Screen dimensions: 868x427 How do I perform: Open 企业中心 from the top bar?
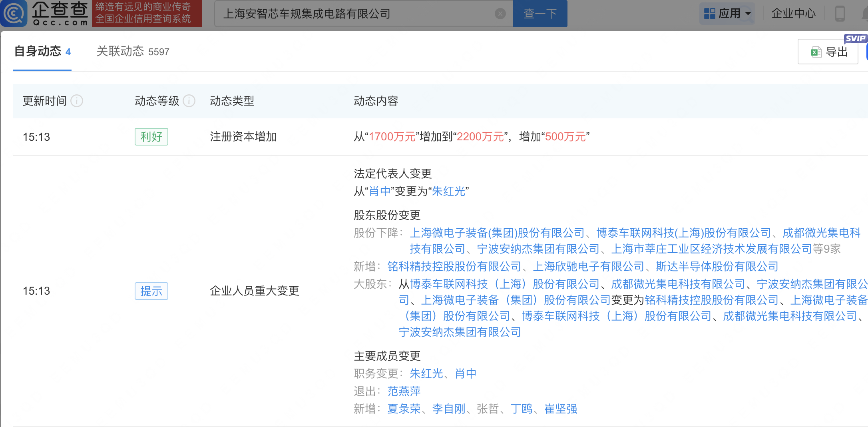[x=793, y=13]
